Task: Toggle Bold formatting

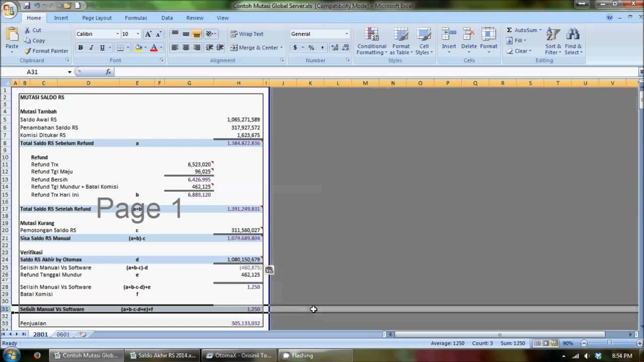Action: [80, 48]
